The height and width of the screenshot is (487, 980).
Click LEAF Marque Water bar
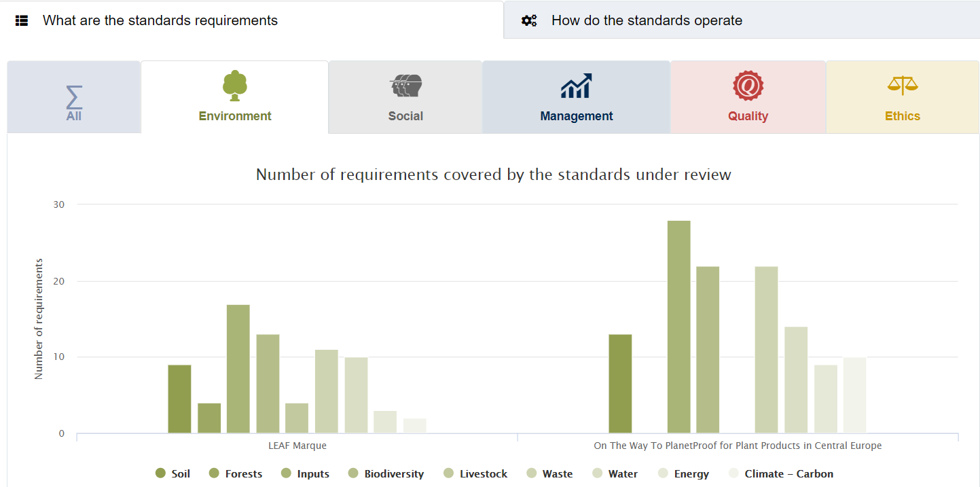click(356, 395)
